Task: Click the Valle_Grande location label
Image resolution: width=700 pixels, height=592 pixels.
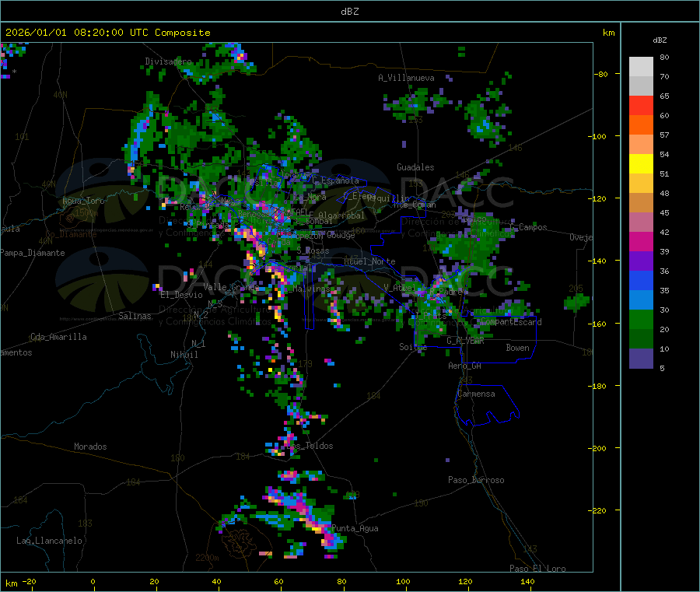Action: pyautogui.click(x=231, y=287)
